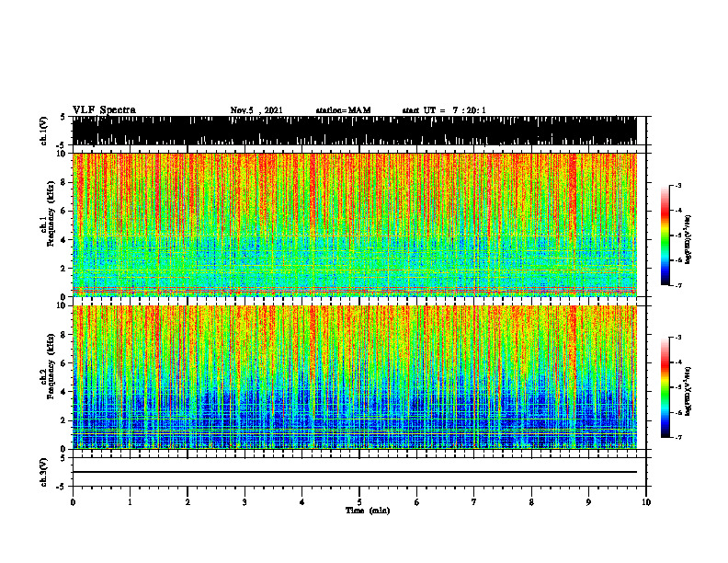Screen dimensions: 728x563
Task: Click the flat ch.3 voltage trace line
Action: (354, 472)
